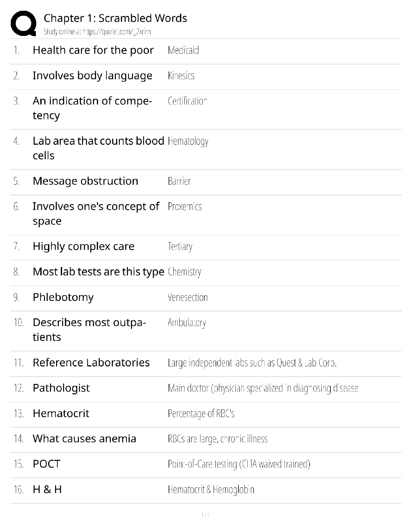Click the Quizlet Q logo icon
This screenshot has width=411, height=532.
point(24,23)
